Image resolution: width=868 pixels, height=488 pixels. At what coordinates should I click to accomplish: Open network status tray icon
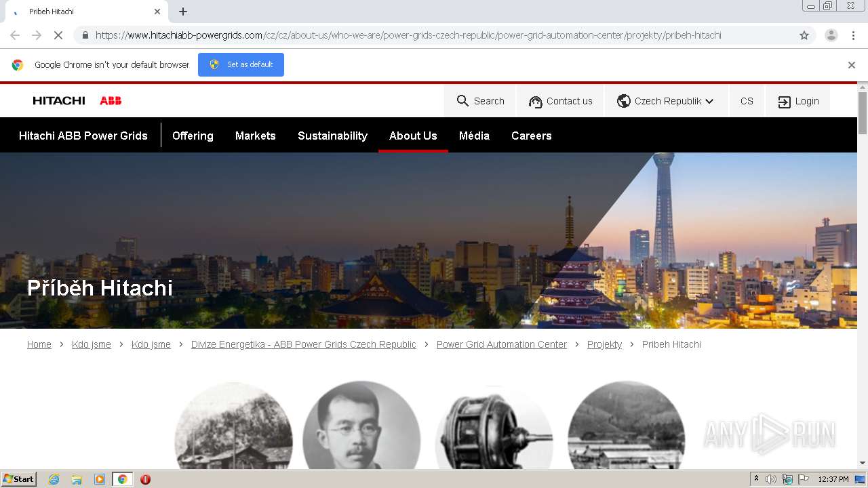point(787,479)
